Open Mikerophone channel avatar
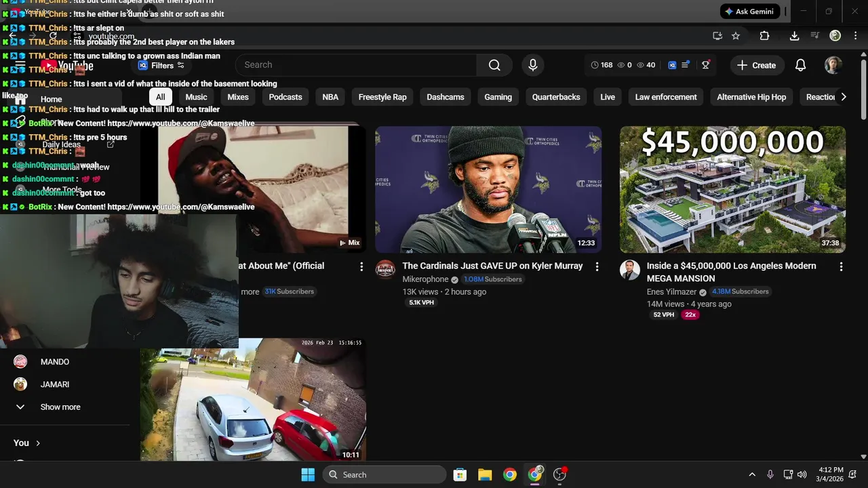The height and width of the screenshot is (488, 868). (x=385, y=270)
